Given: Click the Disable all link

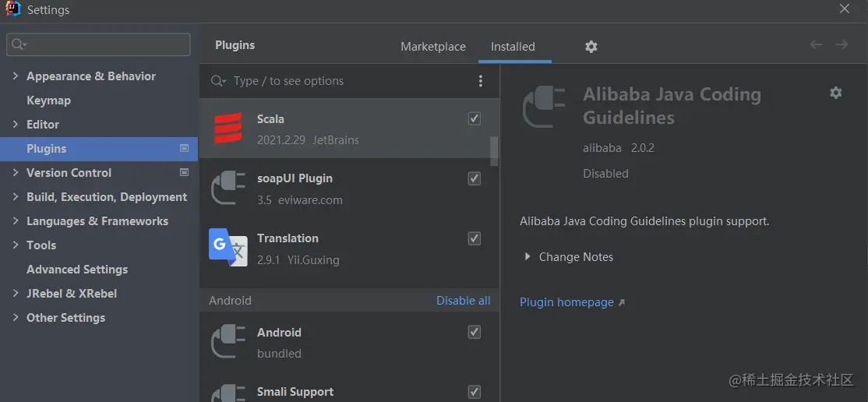Looking at the screenshot, I should pos(463,301).
